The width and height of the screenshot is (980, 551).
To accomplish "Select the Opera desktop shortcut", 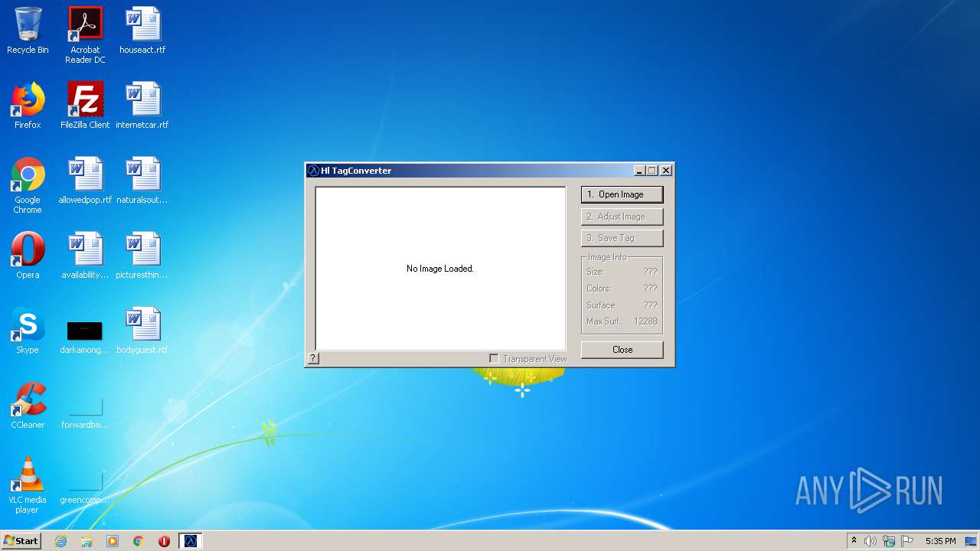I will coord(28,256).
